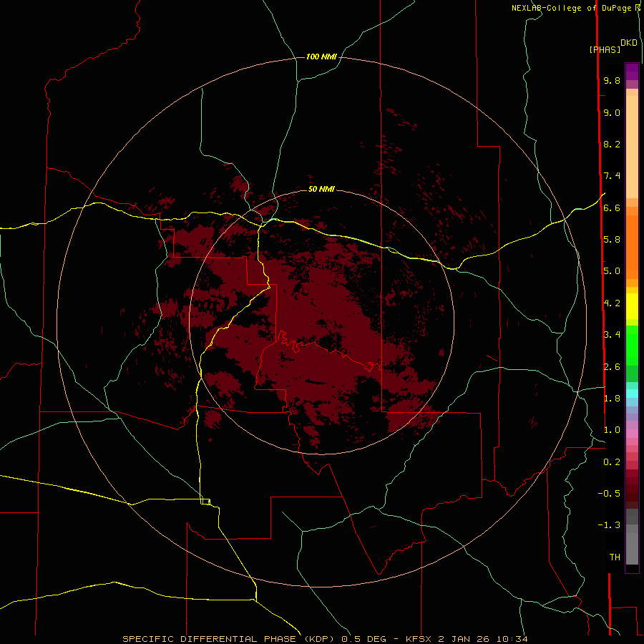The width and height of the screenshot is (644, 644).
Task: Click the 0.2 value on the color scale
Action: point(612,462)
